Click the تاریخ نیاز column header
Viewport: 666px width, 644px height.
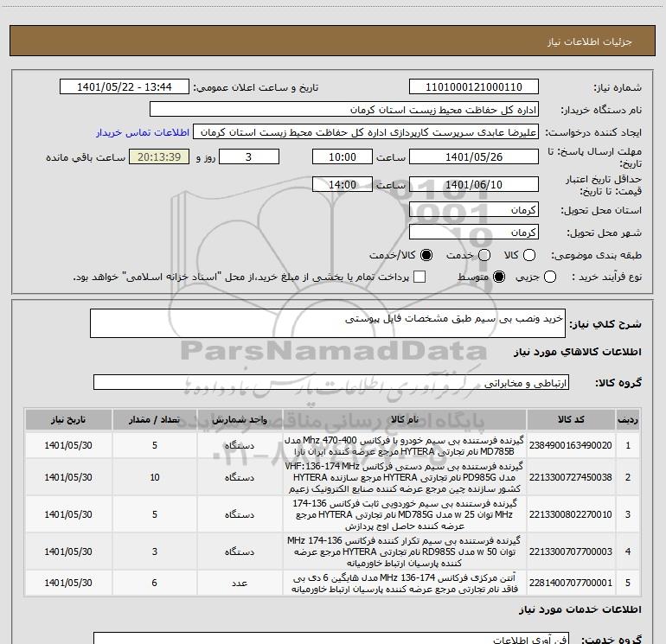pyautogui.click(x=68, y=419)
